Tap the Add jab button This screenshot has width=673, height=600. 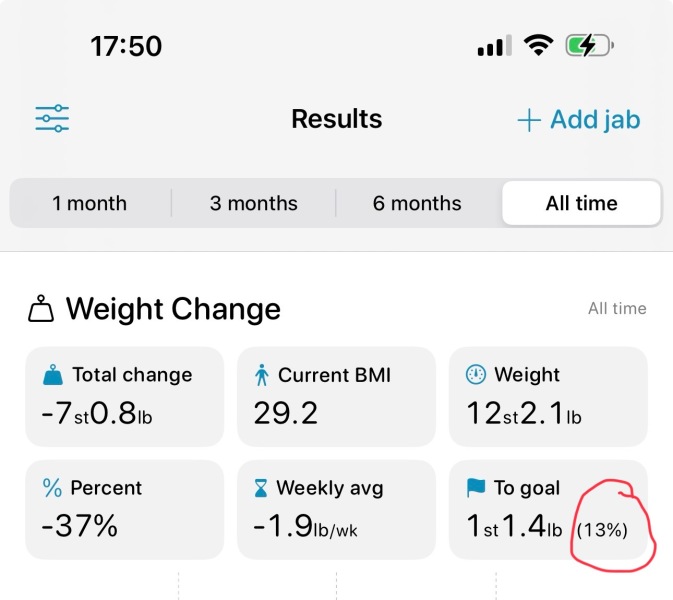578,120
